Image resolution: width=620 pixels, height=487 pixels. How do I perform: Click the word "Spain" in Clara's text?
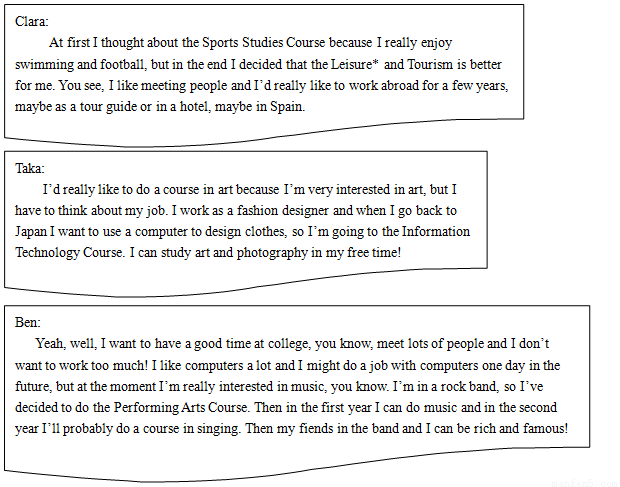pyautogui.click(x=287, y=106)
